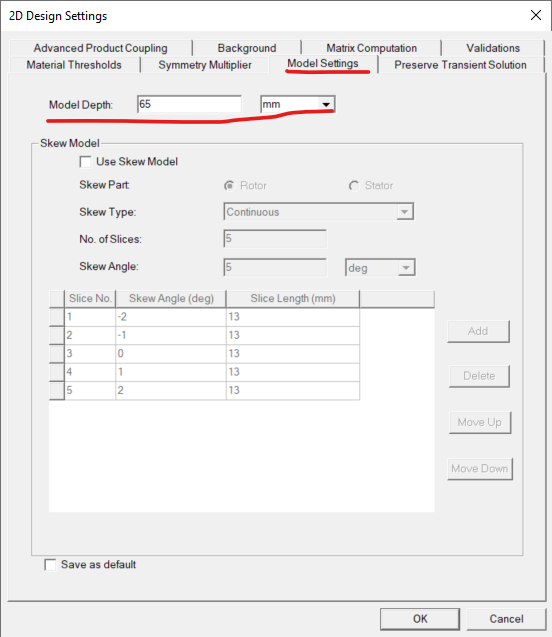
Task: Click the Cancel button
Action: pyautogui.click(x=506, y=619)
